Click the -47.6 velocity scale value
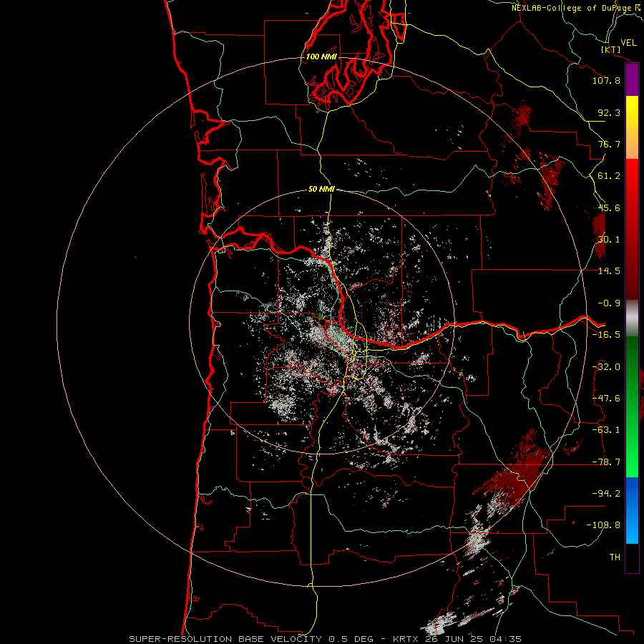The image size is (644, 644). coord(606,399)
